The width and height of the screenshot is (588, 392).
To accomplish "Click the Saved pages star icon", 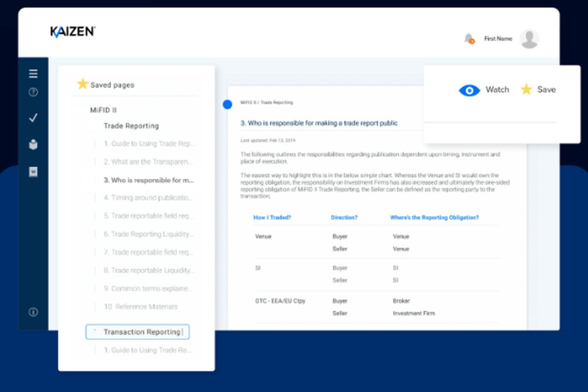I will [x=83, y=84].
